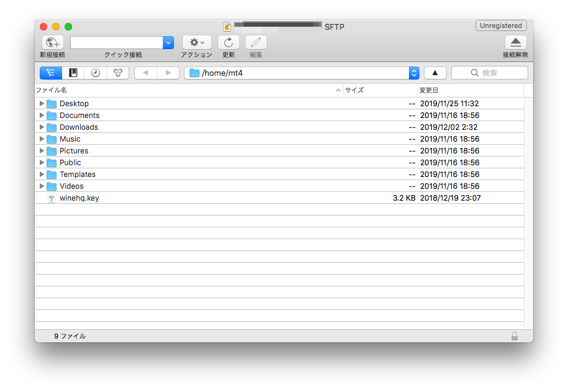Expand the Downloads folder

pyautogui.click(x=42, y=127)
